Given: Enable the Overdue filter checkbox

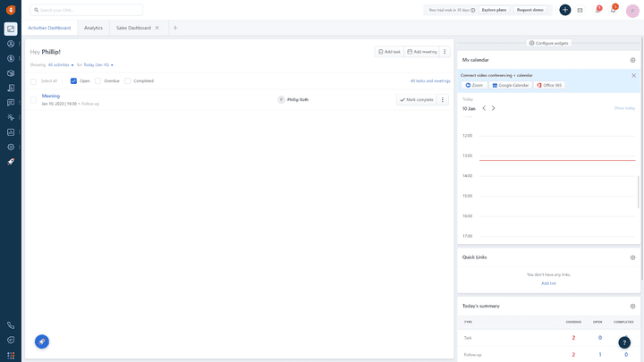Looking at the screenshot, I should tap(97, 80).
